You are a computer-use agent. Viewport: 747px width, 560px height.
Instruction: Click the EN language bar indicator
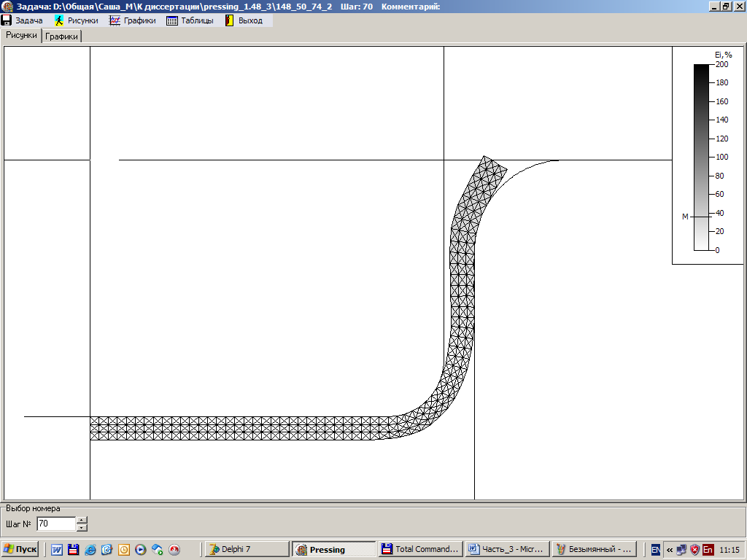(656, 550)
